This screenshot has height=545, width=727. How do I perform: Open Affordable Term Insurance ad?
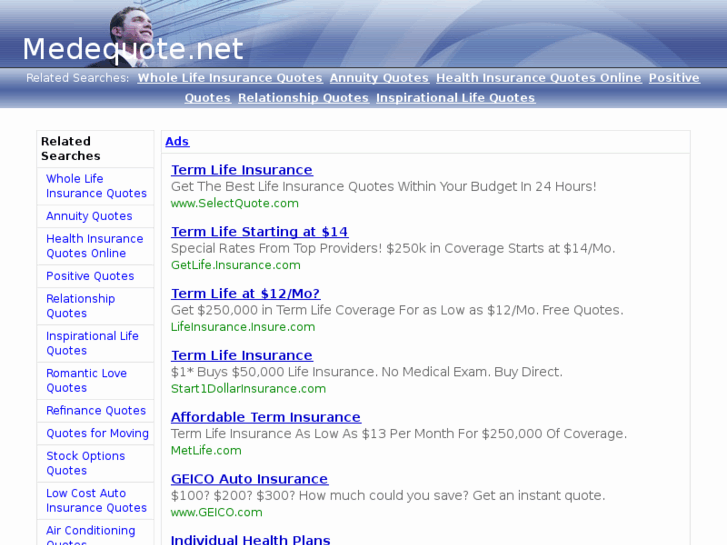click(266, 417)
